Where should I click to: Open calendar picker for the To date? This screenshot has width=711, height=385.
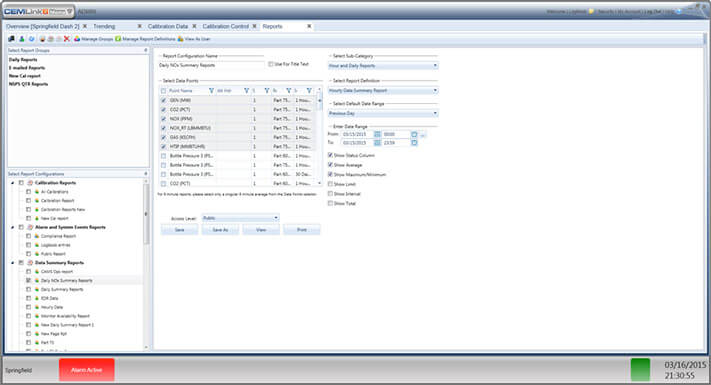pos(377,143)
